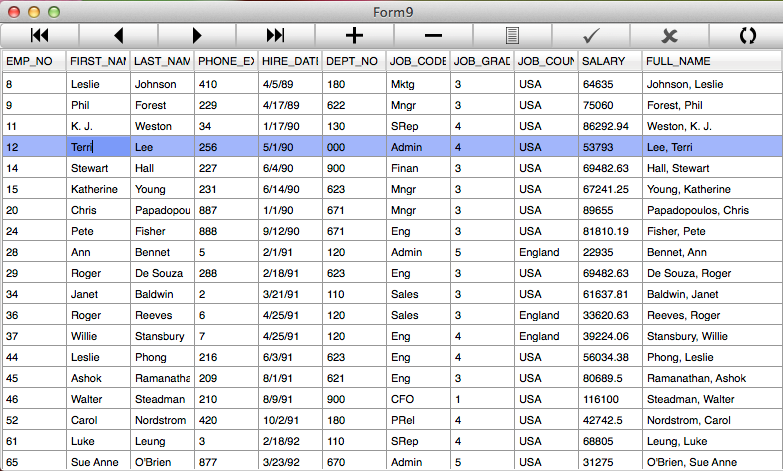Click salary cell 116100 for Steadman
The height and width of the screenshot is (471, 783).
(610, 399)
